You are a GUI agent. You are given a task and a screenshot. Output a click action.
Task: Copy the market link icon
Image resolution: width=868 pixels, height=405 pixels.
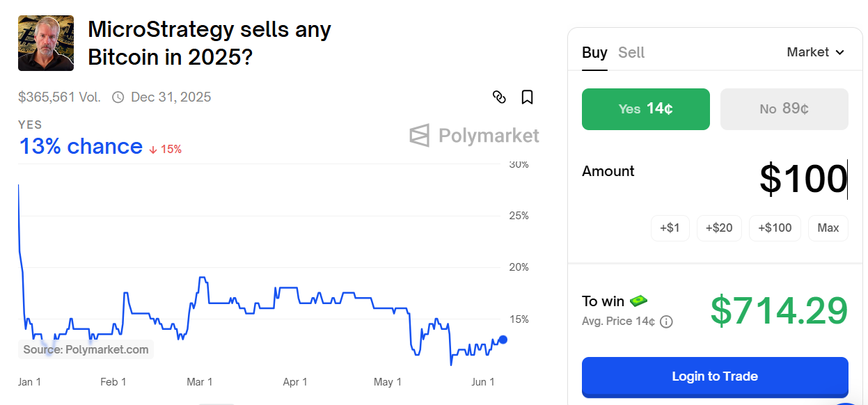tap(499, 97)
